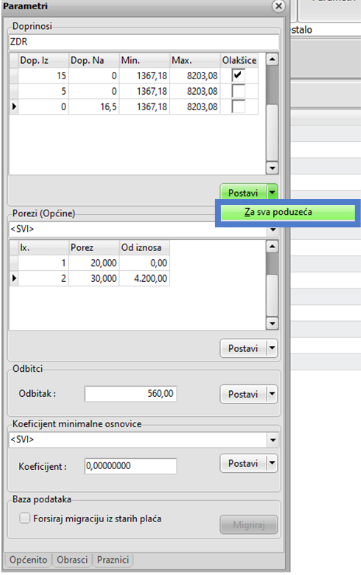This screenshot has height=575, width=361.
Task: Close the Parametri panel
Action: coord(279,6)
